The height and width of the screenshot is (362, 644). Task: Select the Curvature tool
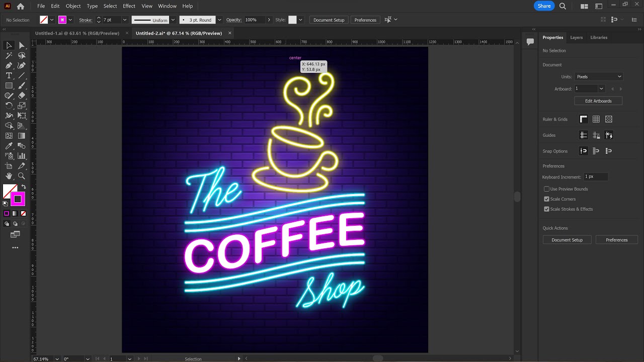tap(22, 65)
